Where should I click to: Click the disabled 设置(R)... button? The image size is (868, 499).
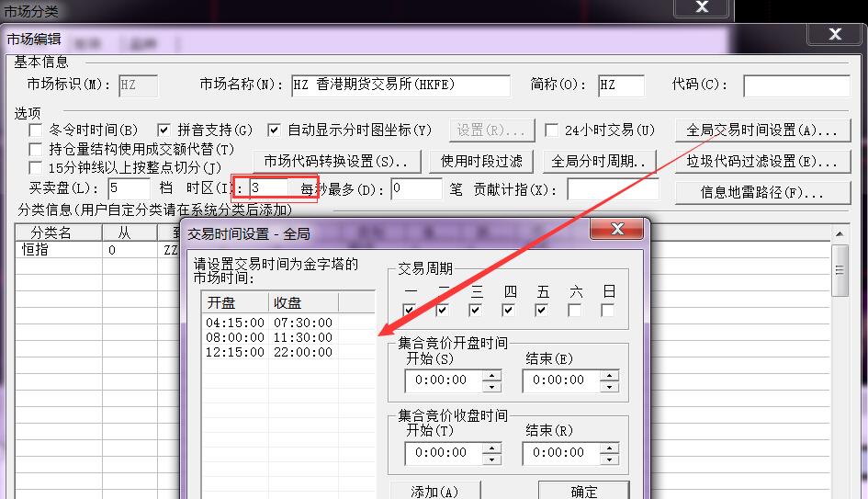click(x=491, y=130)
